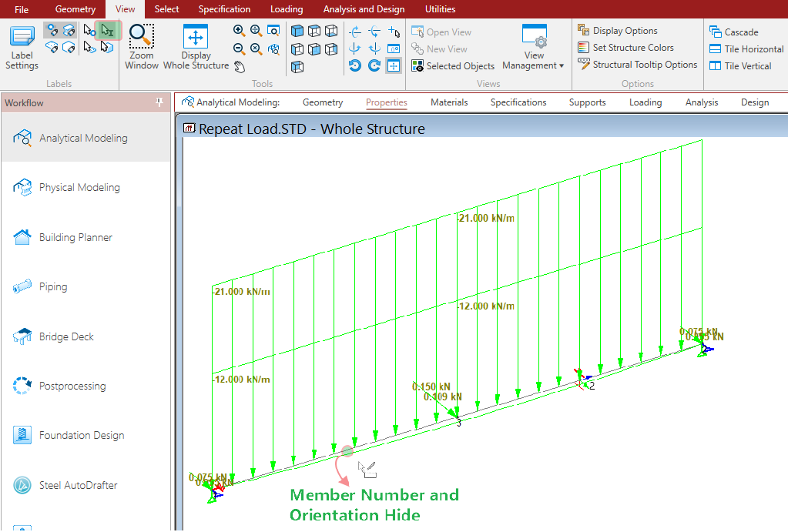Open Display Options
Screen dimensions: 788x532
[618, 31]
